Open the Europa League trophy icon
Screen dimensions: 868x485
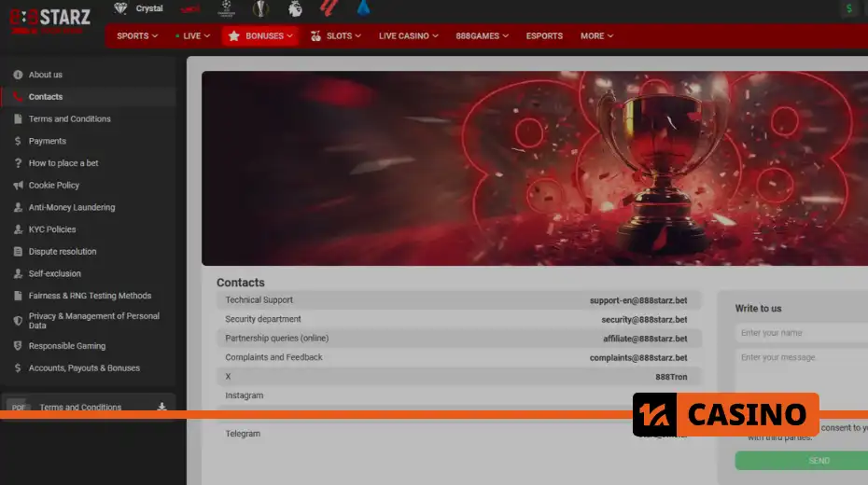[260, 8]
